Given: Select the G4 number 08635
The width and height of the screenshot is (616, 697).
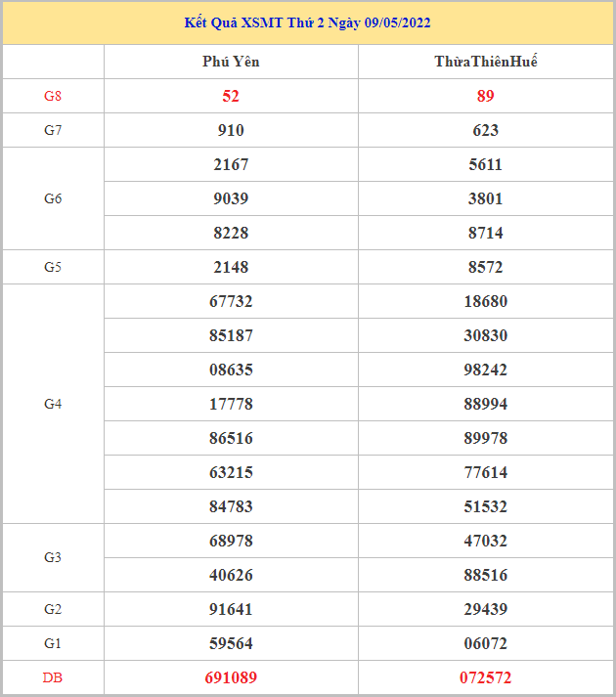Looking at the screenshot, I should (231, 370).
